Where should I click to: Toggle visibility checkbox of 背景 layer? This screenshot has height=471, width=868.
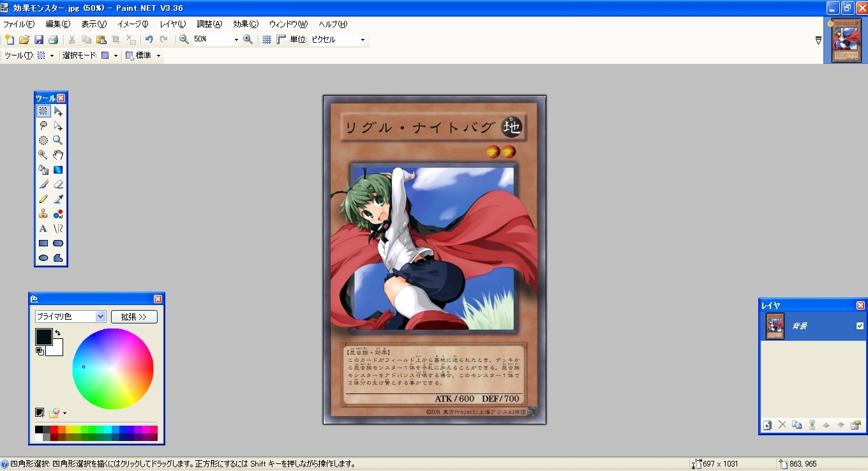(860, 326)
